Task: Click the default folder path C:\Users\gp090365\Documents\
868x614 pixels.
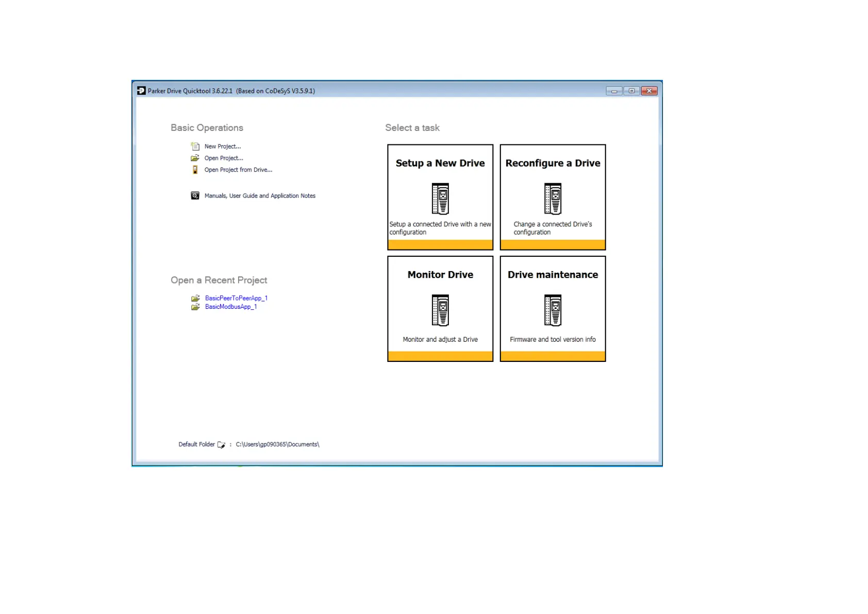Action: point(277,444)
